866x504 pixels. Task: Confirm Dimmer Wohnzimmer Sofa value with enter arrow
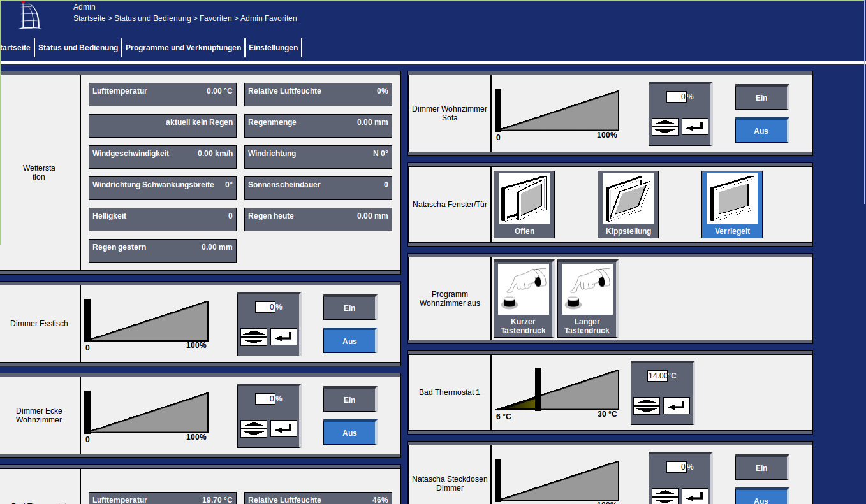tap(695, 126)
